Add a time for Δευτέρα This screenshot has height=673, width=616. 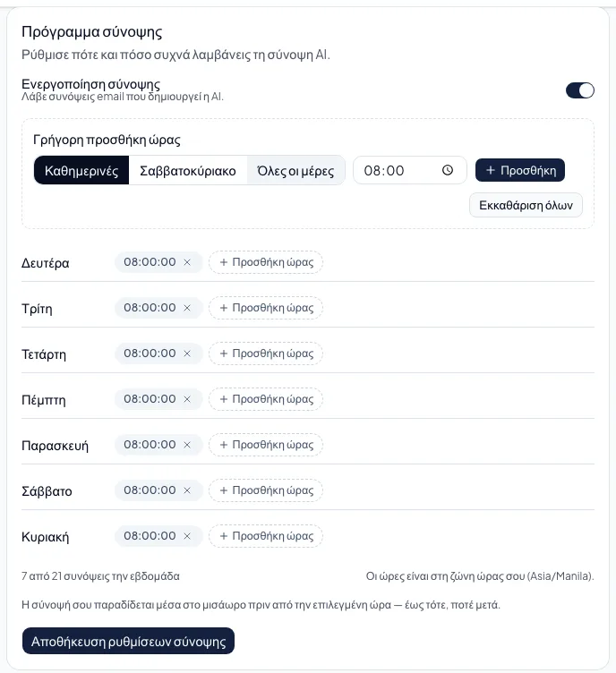point(266,262)
